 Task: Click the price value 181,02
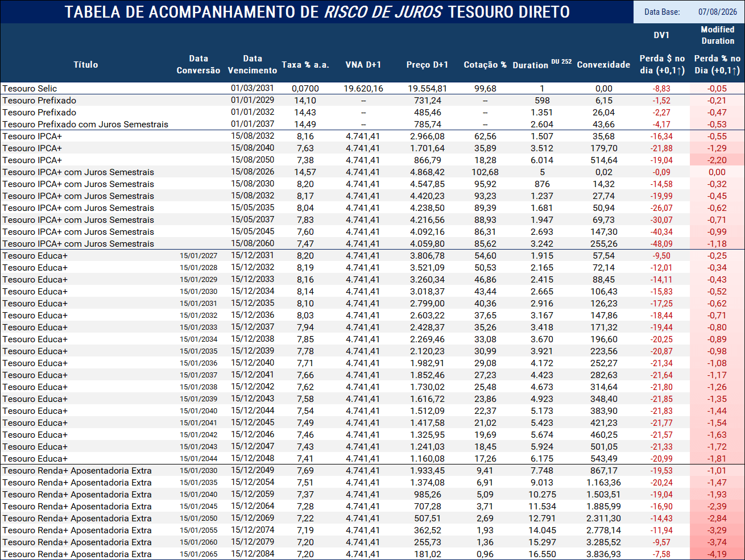coord(428,554)
